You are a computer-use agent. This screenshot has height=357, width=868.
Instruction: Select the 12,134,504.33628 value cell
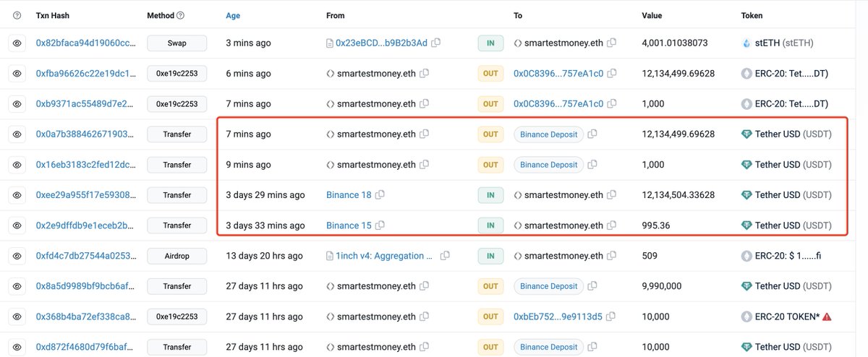tap(678, 195)
